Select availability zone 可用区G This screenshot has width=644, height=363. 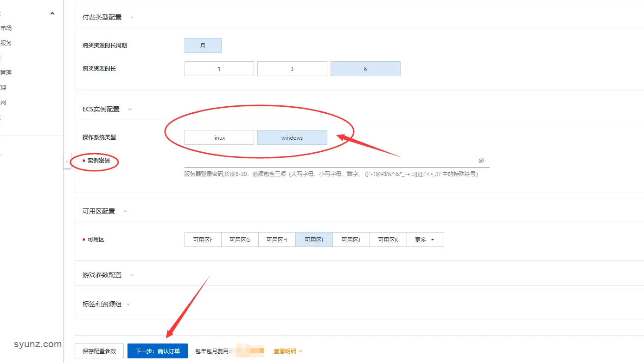pos(240,240)
